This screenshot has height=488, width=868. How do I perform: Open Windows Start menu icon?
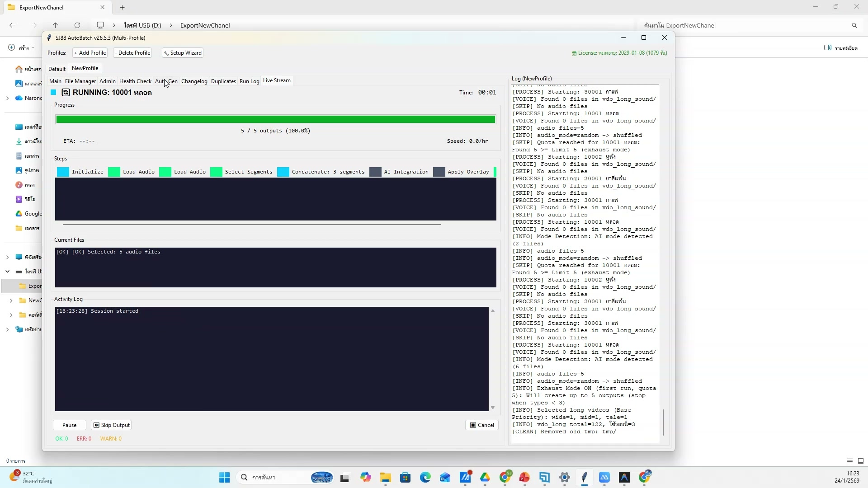(224, 478)
